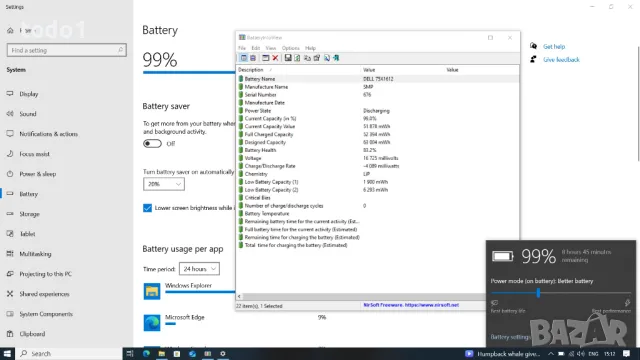Click the horizontal scrollbar in BatteryInfoView

363,297
